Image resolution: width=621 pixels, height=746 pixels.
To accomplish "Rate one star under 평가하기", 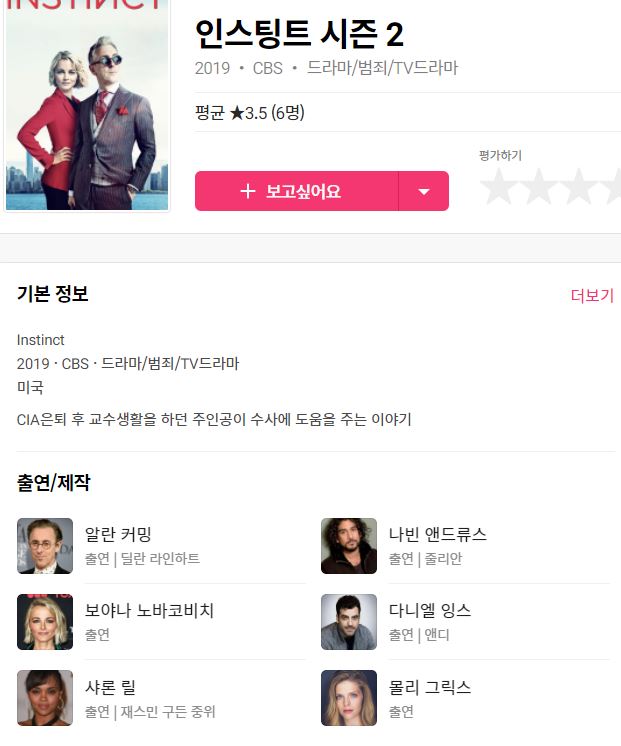I will [x=499, y=186].
